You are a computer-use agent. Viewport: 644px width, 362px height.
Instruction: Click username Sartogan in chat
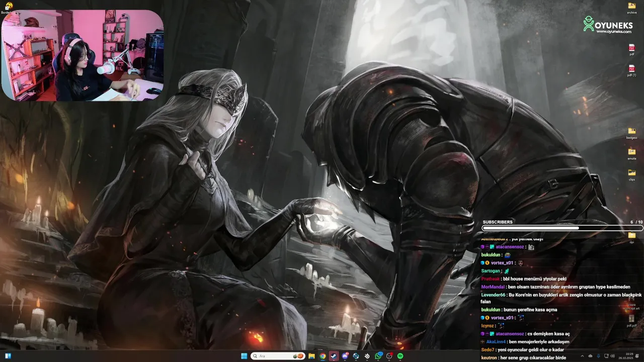click(491, 270)
